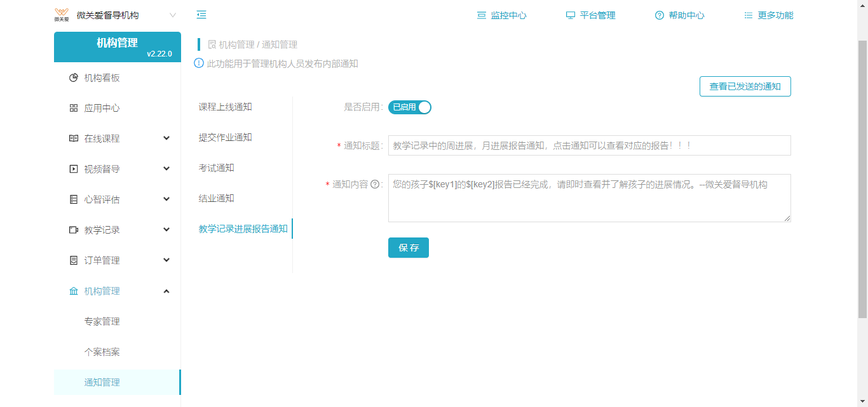Click the 视频督导 play icon

point(74,169)
